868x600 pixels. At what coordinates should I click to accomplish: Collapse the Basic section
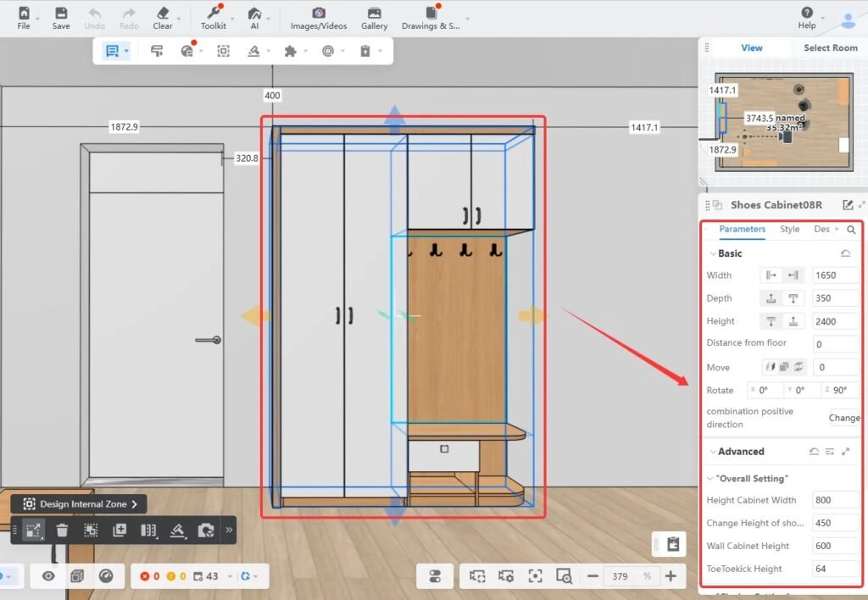712,253
